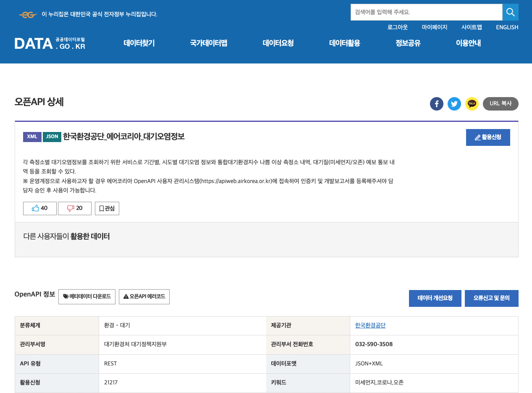Screen dimensions: 532x393
Task: View 오픈API 에러코드 button
Action: [144, 297]
